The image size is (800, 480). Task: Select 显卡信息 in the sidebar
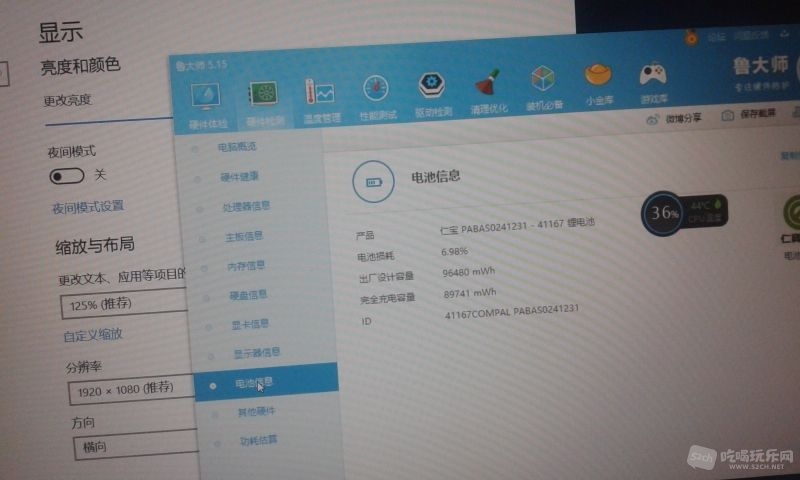(251, 324)
